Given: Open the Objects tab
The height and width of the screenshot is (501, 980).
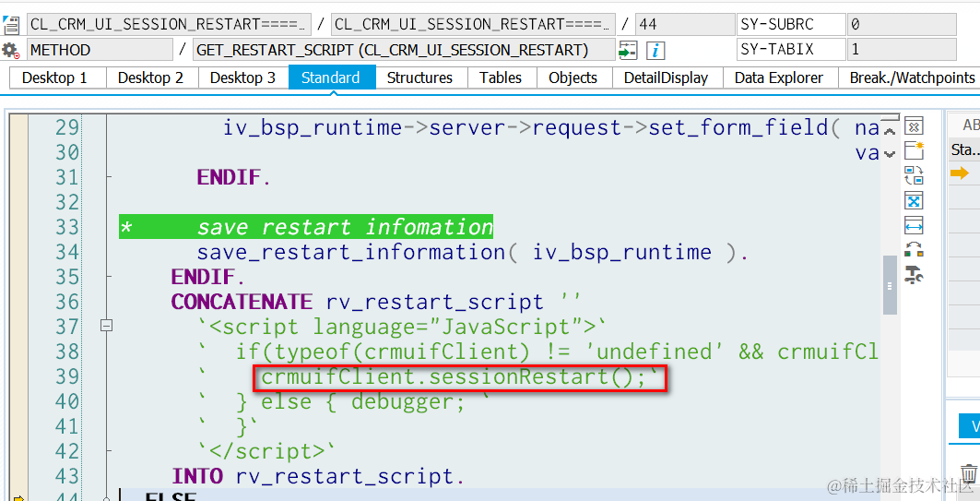Looking at the screenshot, I should 573,78.
